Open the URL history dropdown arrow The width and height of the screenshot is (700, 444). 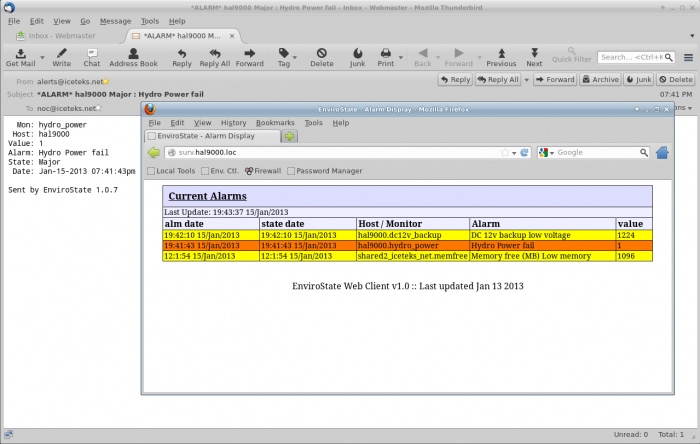(x=514, y=153)
